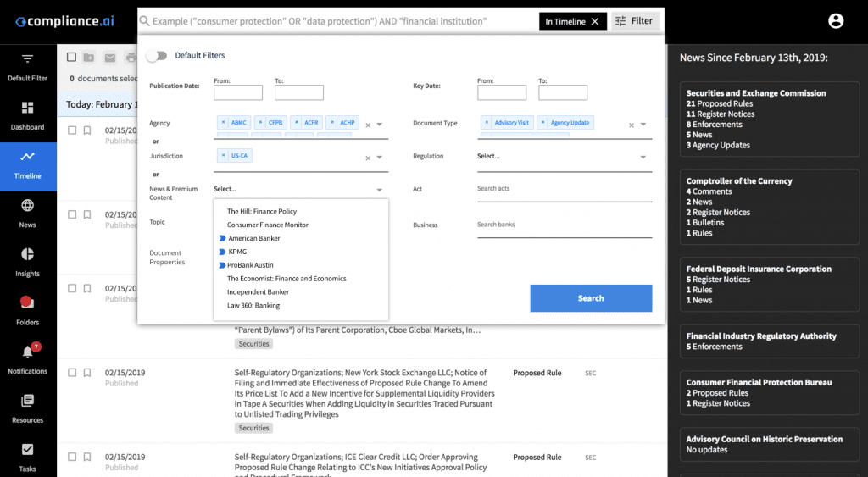The image size is (868, 477).
Task: Open user account profile icon
Action: pyautogui.click(x=835, y=21)
